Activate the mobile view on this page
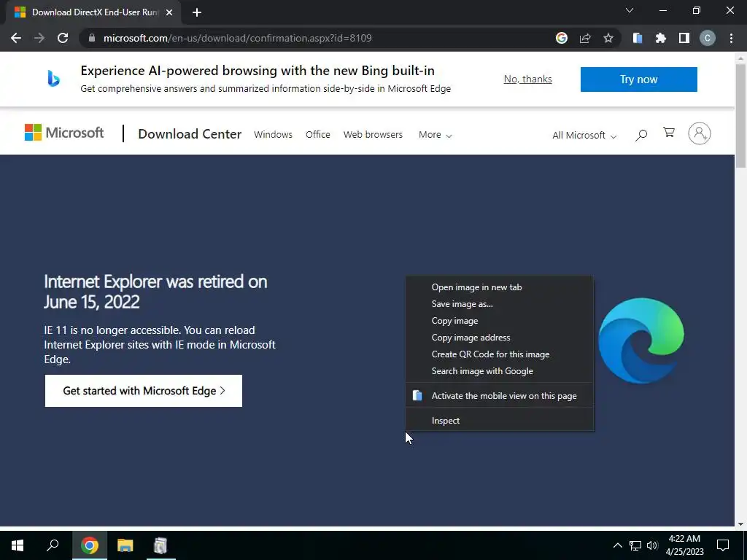Screen dimensions: 747x560 [499, 396]
